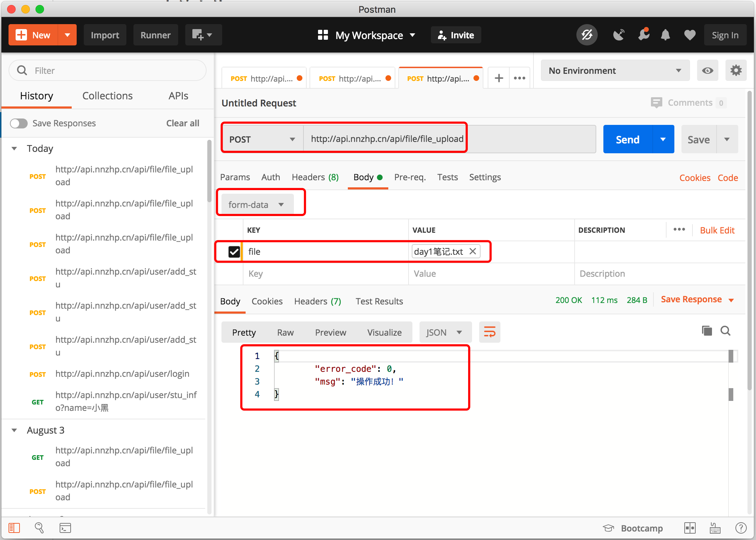Click the wrap lines icon in response

489,332
